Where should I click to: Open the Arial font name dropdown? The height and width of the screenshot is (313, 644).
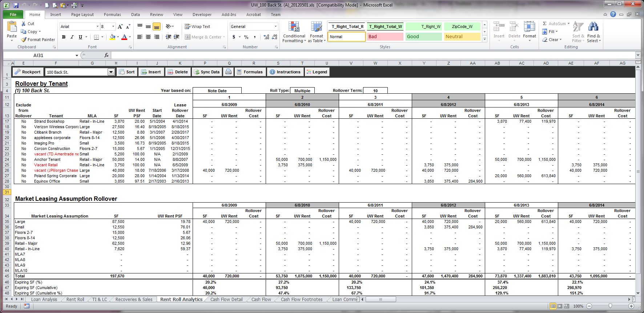click(x=97, y=27)
